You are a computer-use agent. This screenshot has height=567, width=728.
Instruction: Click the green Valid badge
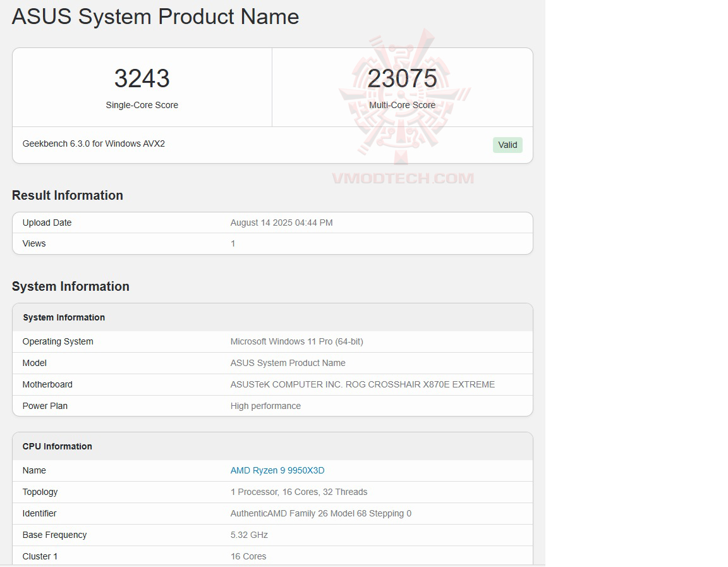(507, 145)
